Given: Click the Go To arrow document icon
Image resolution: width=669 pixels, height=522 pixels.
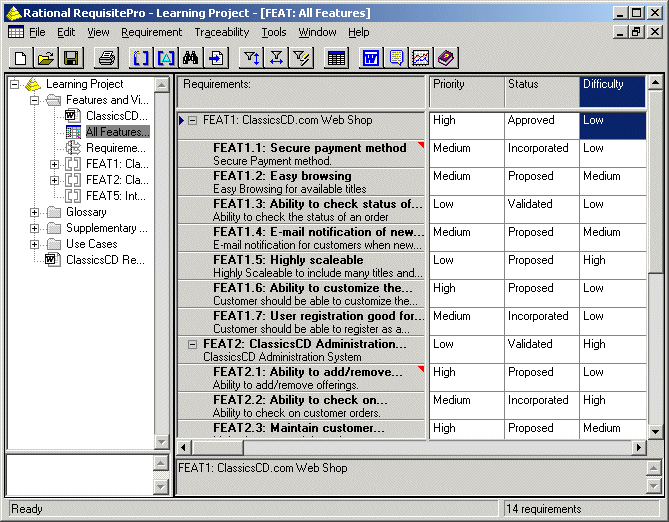Looking at the screenshot, I should (x=216, y=58).
